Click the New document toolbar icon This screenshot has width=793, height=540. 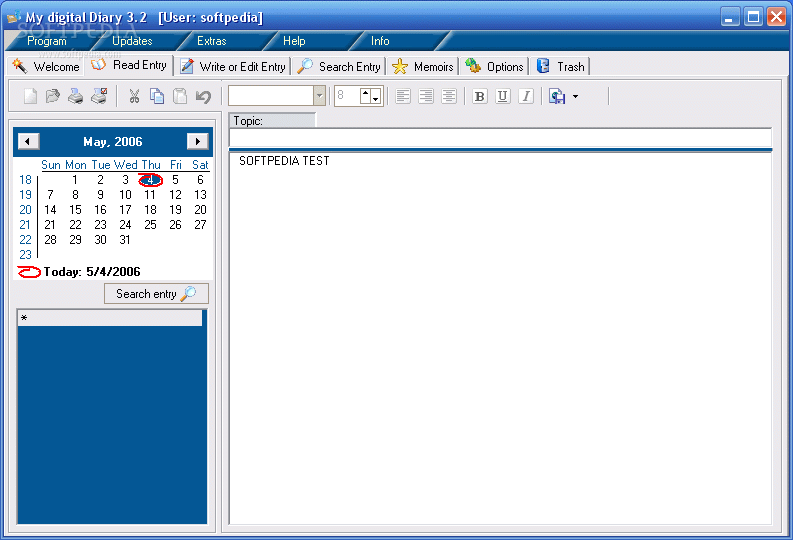point(30,96)
